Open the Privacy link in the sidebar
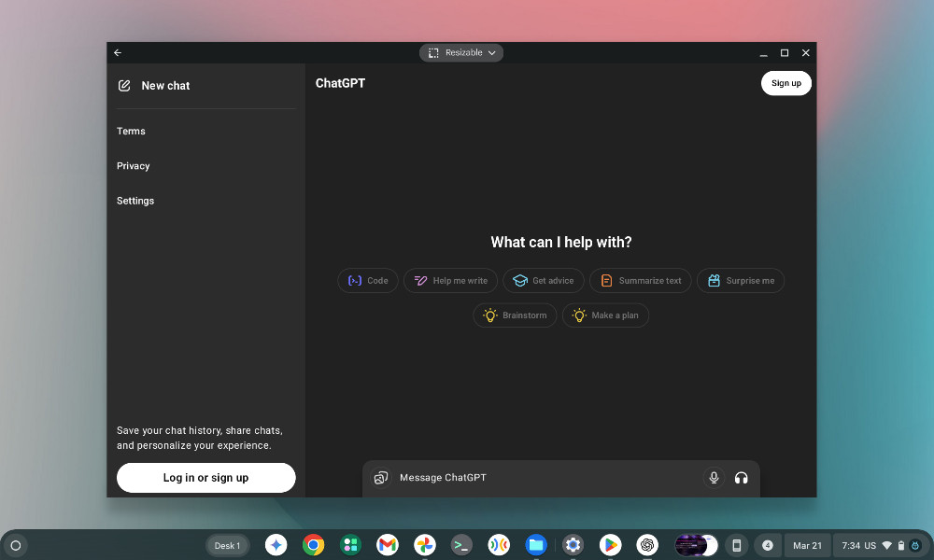 133,166
